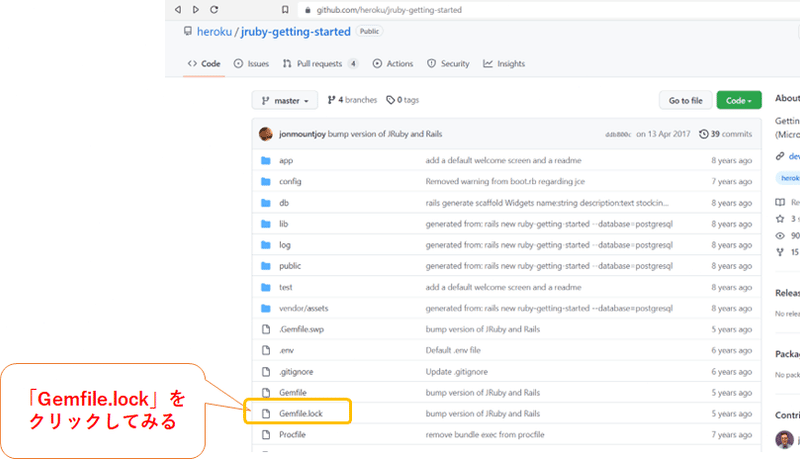Expand the master branch dropdown
The width and height of the screenshot is (800, 459).
285,100
